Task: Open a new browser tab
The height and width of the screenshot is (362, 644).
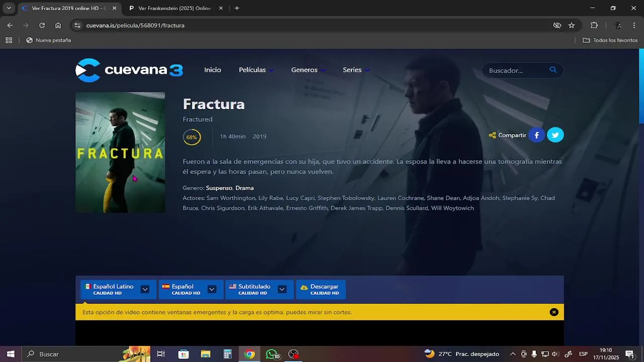Action: [237, 8]
